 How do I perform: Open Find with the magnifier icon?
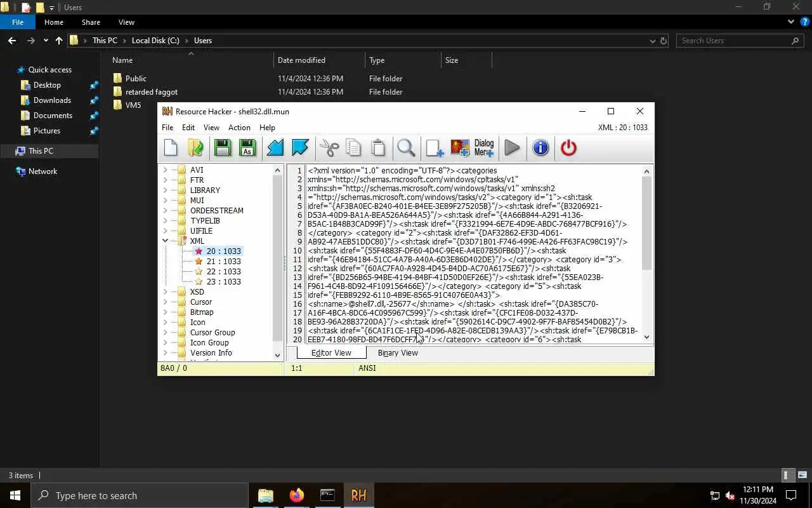(x=406, y=148)
